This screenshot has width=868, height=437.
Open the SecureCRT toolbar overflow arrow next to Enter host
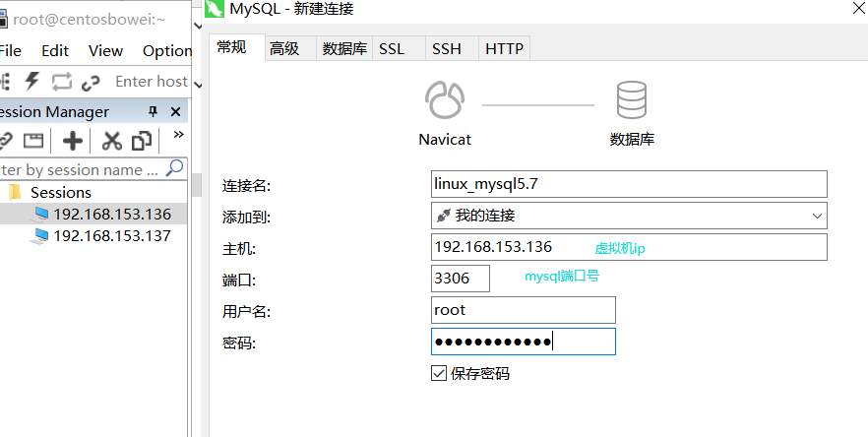[198, 86]
